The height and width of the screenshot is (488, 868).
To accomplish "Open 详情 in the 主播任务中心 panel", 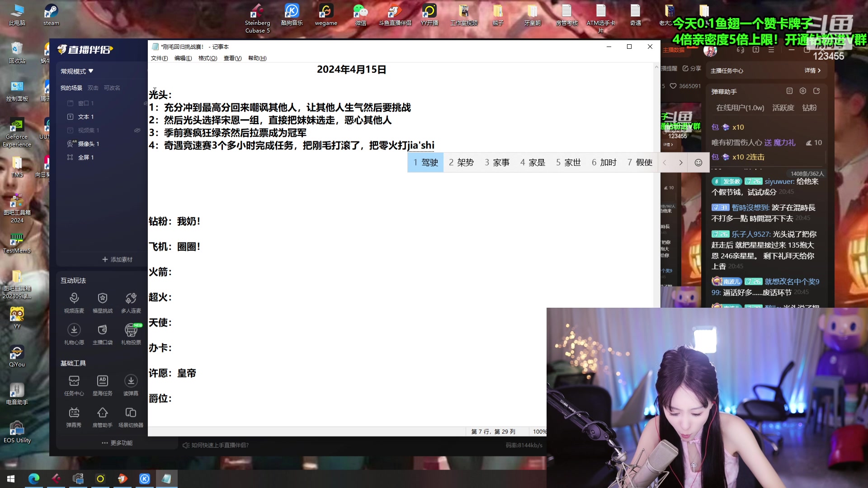I will pos(812,70).
